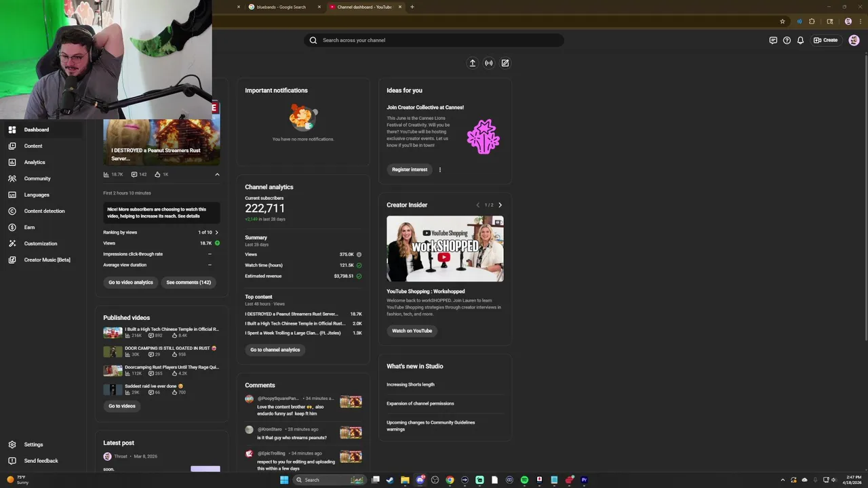
Task: Open Spotify from the taskbar
Action: [524, 480]
